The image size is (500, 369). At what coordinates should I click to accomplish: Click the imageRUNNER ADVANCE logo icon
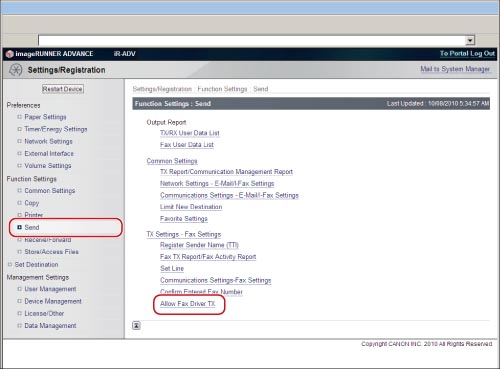[10, 54]
